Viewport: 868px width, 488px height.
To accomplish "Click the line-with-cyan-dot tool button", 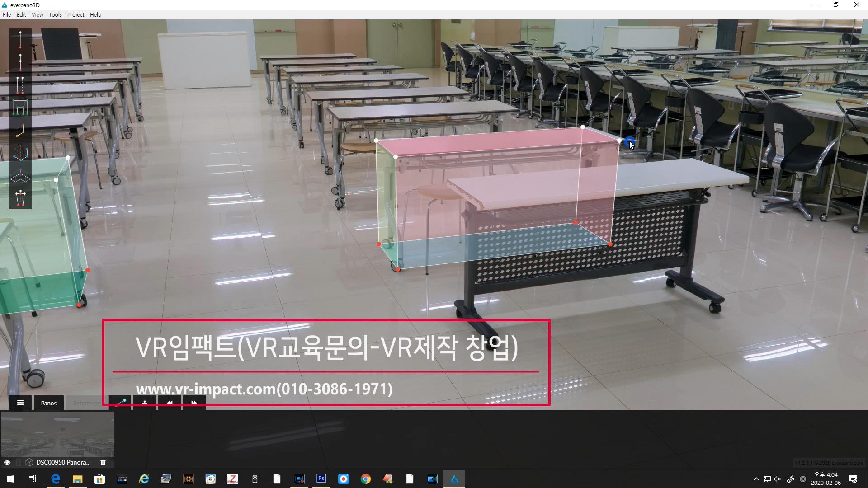I will 120,402.
